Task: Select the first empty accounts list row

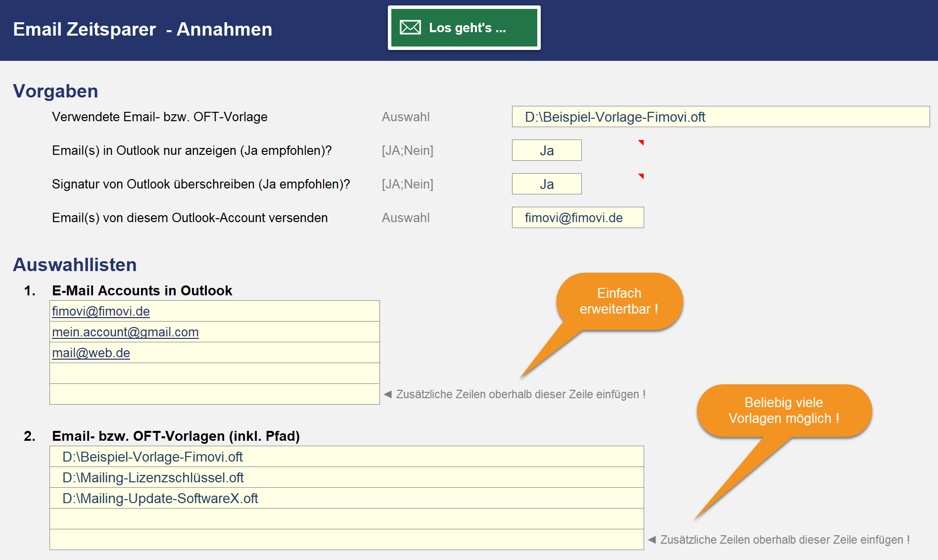Action: click(214, 373)
